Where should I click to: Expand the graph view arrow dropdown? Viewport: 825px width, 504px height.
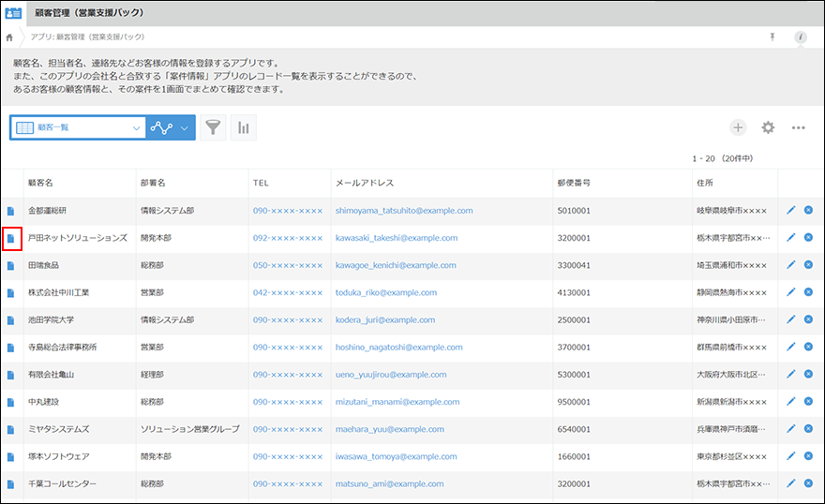[x=185, y=127]
